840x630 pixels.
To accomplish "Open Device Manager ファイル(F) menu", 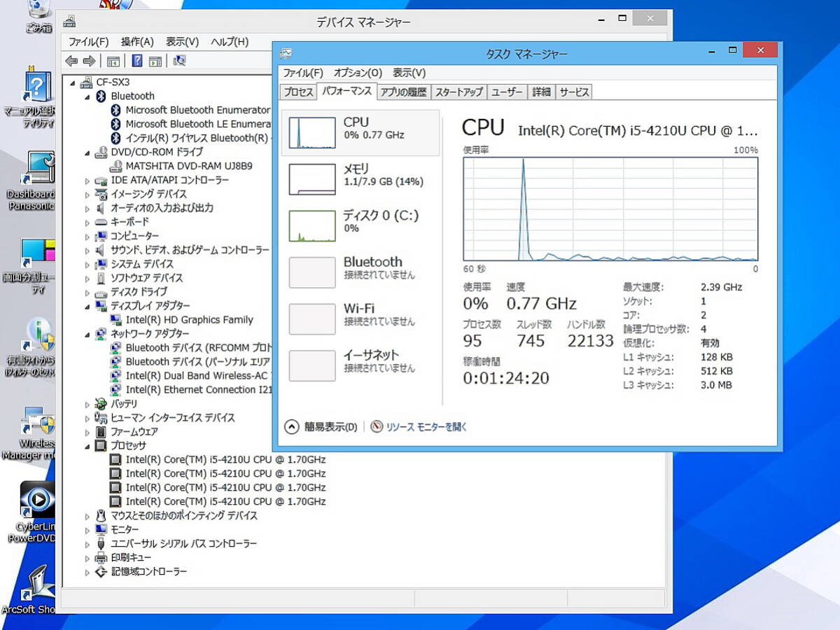I will click(88, 42).
